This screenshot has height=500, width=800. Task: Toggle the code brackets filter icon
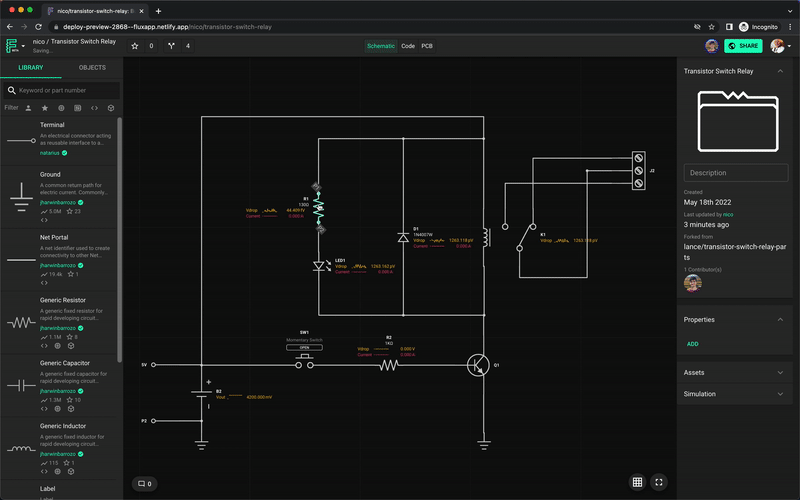pyautogui.click(x=94, y=108)
